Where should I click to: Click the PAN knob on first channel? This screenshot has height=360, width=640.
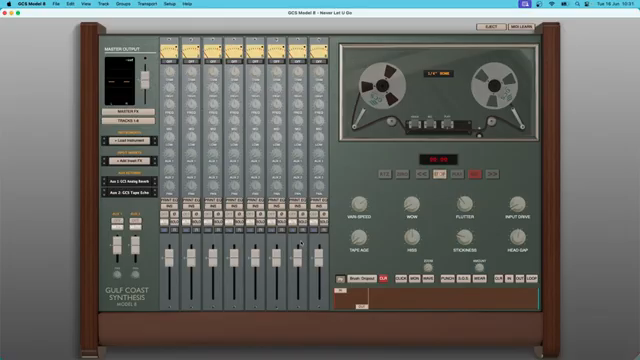click(169, 186)
